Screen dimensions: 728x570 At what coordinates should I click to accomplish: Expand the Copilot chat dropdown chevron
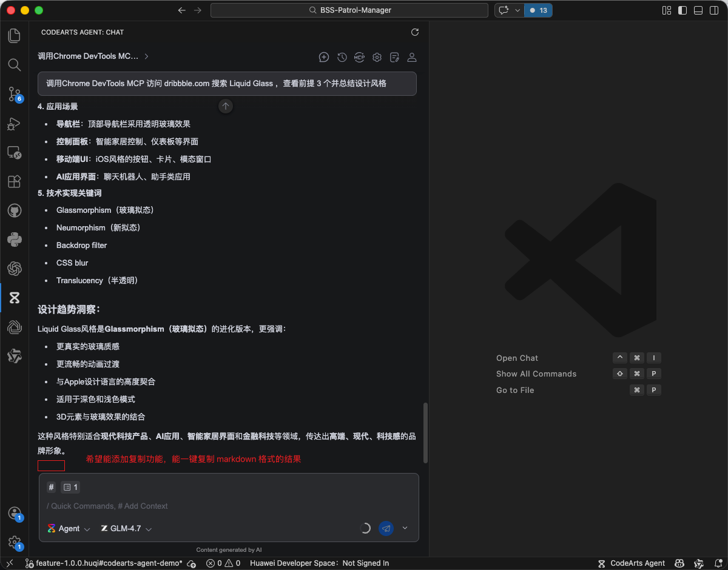pos(517,10)
